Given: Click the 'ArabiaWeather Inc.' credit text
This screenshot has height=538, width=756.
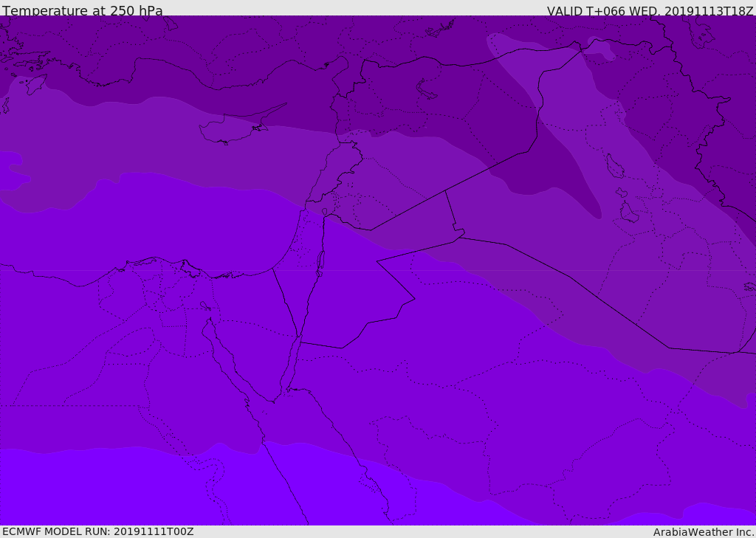Looking at the screenshot, I should (x=704, y=532).
